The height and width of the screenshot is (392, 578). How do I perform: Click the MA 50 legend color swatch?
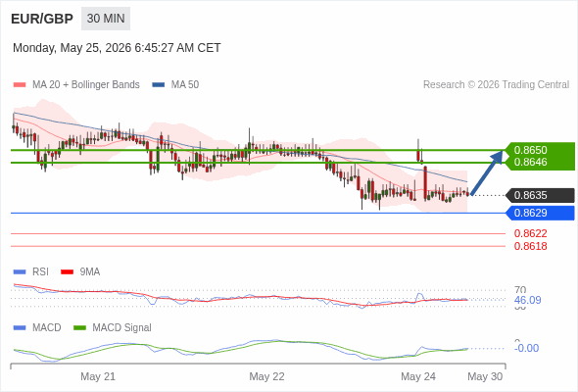click(x=159, y=85)
